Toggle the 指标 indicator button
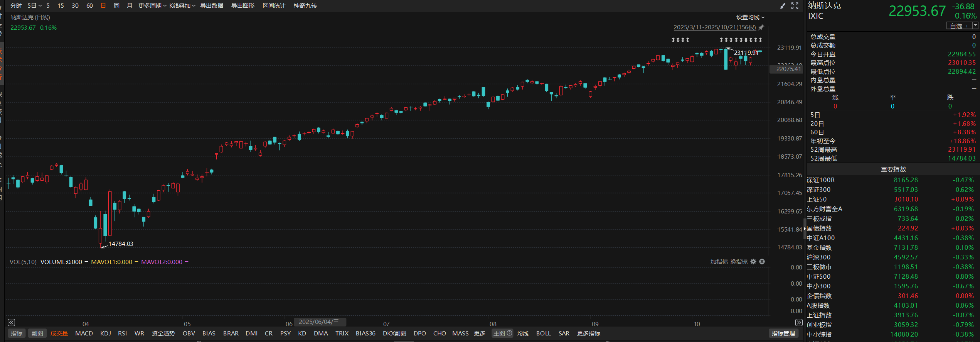The image size is (980, 342). point(17,333)
